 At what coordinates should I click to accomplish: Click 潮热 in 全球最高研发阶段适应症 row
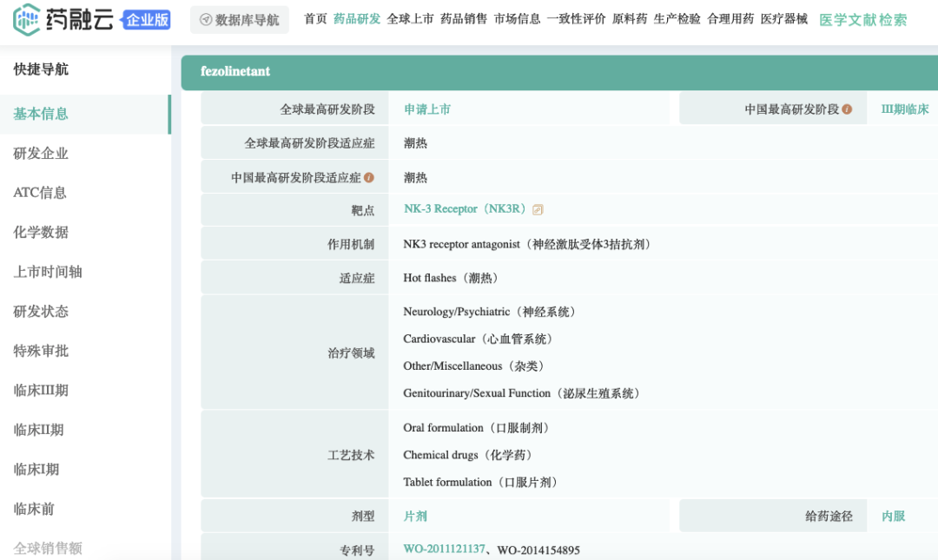tap(415, 143)
